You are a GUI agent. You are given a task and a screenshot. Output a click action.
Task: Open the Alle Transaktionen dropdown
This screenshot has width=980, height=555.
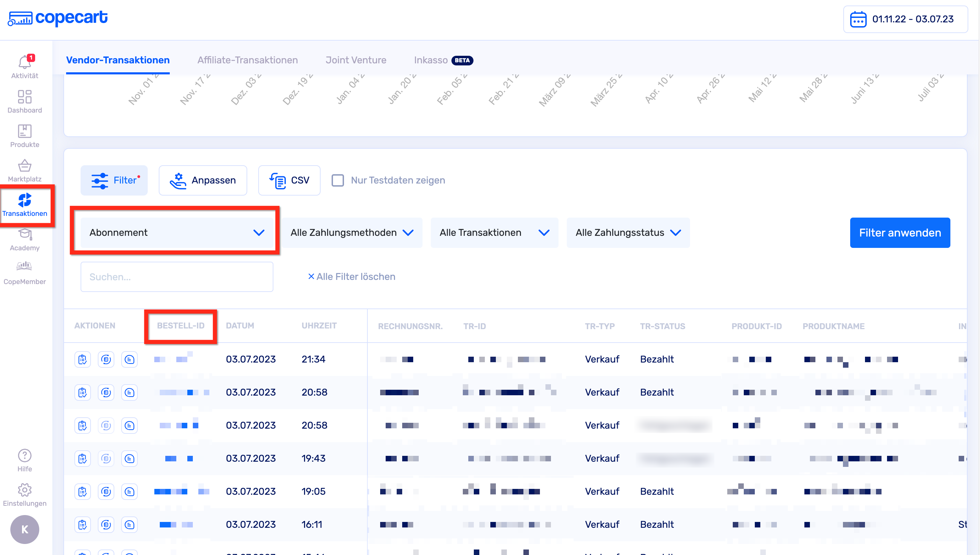click(494, 232)
